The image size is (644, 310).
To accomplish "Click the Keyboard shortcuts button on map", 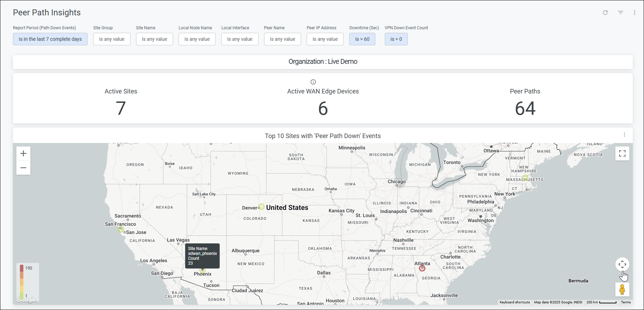I will pyautogui.click(x=515, y=302).
